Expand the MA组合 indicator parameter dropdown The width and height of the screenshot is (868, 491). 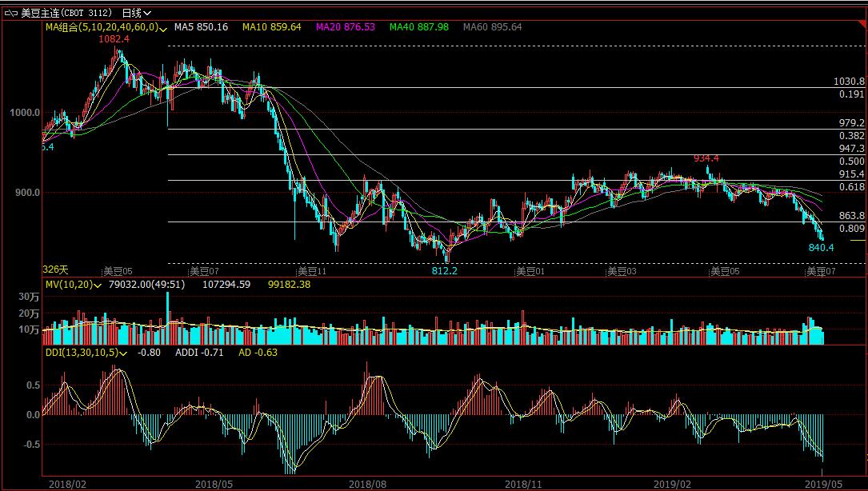pyautogui.click(x=163, y=28)
